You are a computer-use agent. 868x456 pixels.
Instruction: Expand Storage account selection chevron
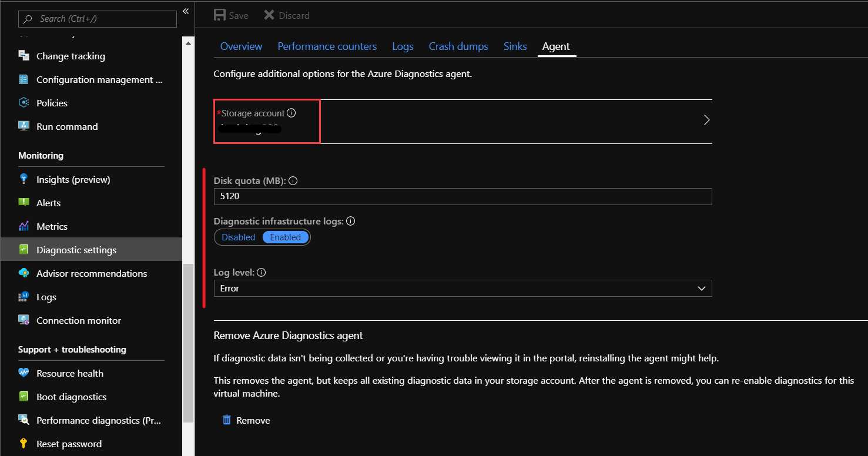pos(706,120)
